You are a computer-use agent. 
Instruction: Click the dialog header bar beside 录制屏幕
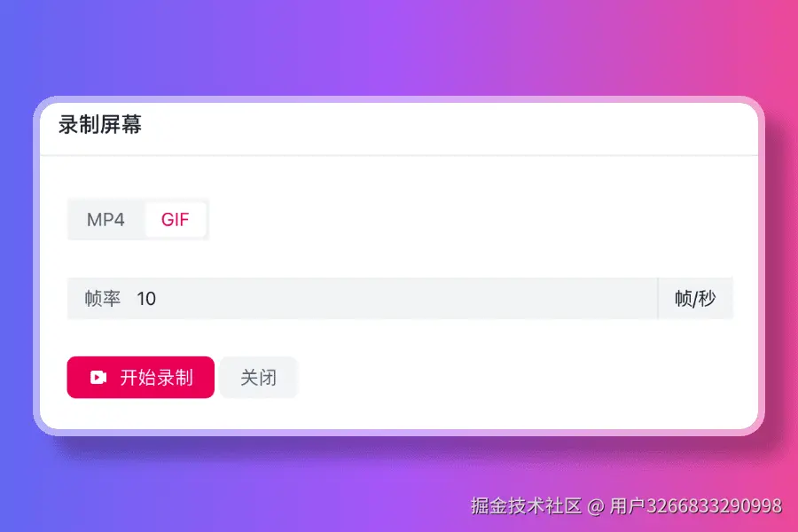(448, 129)
